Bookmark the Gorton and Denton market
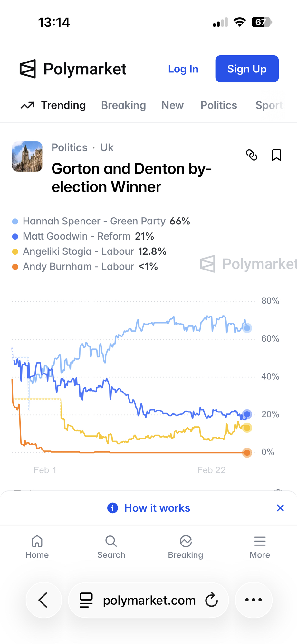This screenshot has height=644, width=297. [x=276, y=155]
